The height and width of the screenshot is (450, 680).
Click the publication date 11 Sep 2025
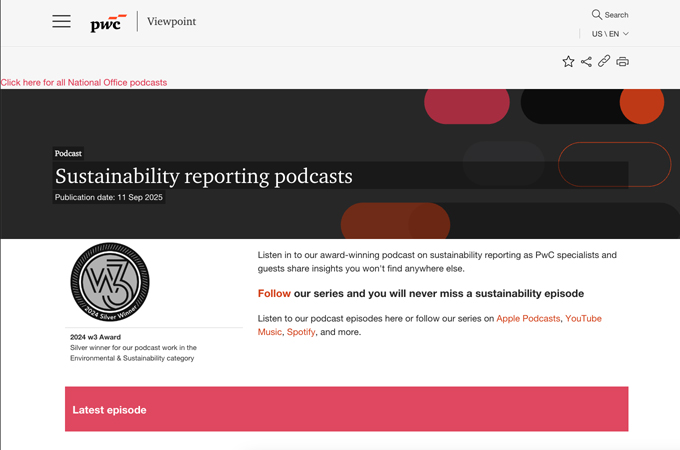pyautogui.click(x=108, y=197)
